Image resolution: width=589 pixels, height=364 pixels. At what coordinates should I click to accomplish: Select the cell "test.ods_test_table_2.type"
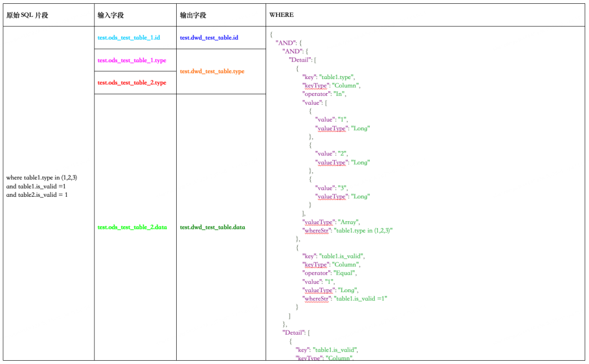click(x=135, y=83)
